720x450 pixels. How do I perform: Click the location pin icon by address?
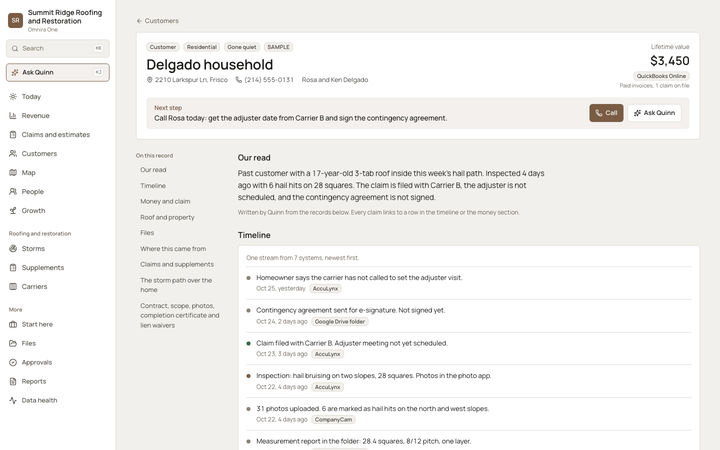pyautogui.click(x=149, y=80)
